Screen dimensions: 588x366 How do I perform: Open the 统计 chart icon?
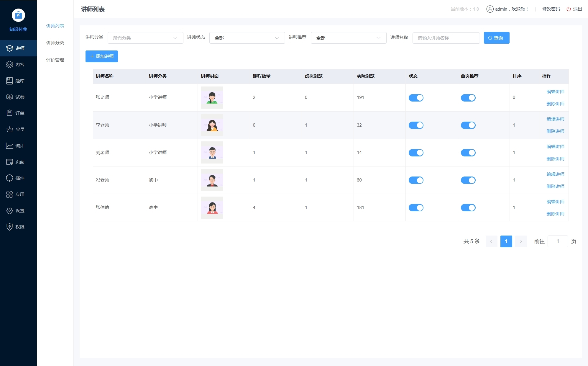9,146
